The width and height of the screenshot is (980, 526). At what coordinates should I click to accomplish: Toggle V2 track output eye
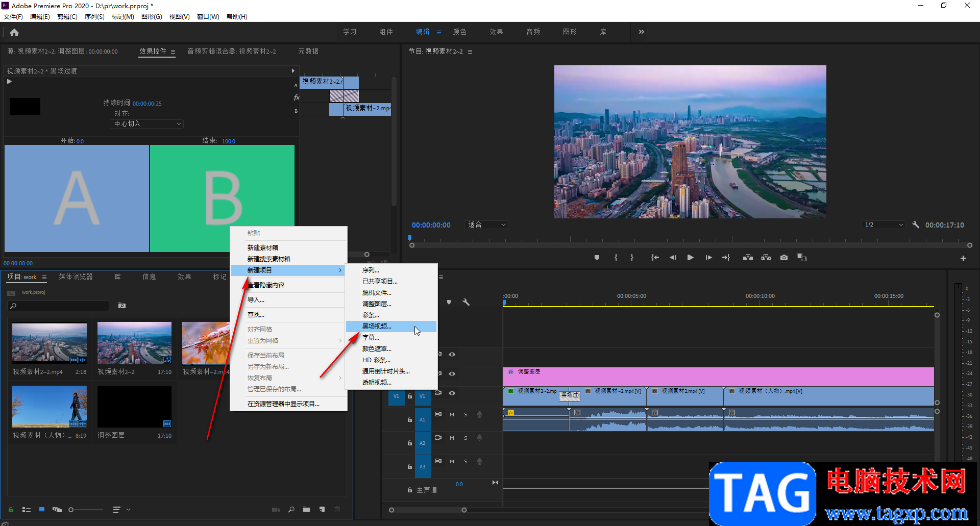452,373
